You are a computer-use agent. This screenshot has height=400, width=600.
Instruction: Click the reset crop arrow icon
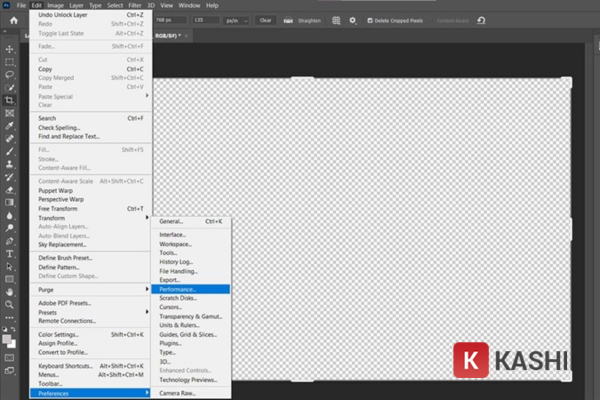click(481, 20)
